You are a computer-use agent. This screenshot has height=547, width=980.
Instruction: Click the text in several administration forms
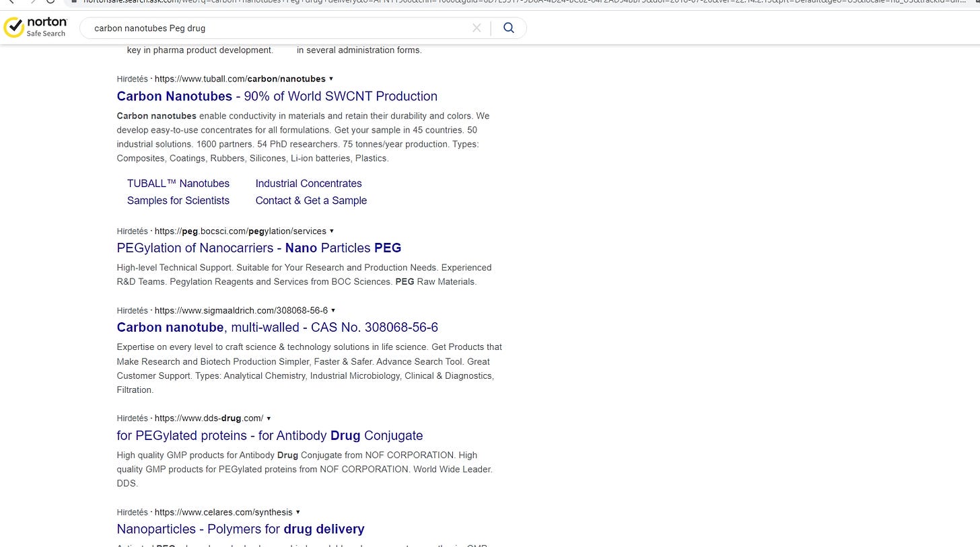359,50
